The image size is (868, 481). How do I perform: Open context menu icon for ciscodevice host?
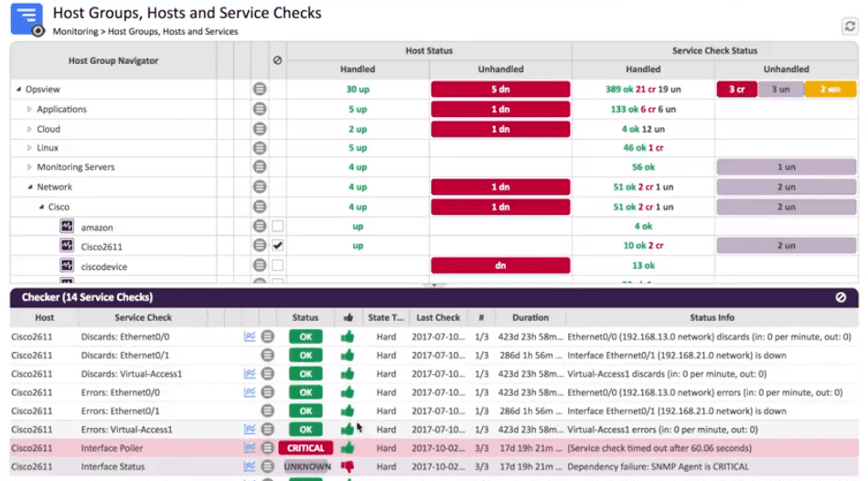click(260, 265)
